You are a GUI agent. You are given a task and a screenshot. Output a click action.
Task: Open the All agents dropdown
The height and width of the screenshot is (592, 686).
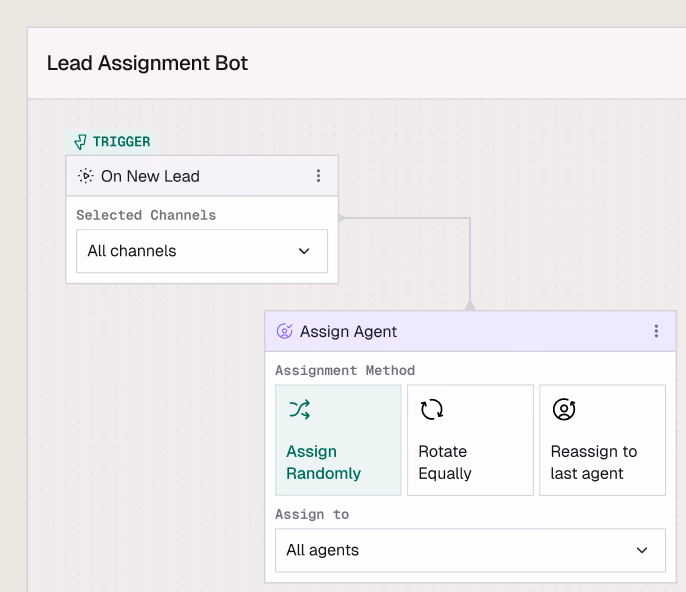coord(470,550)
